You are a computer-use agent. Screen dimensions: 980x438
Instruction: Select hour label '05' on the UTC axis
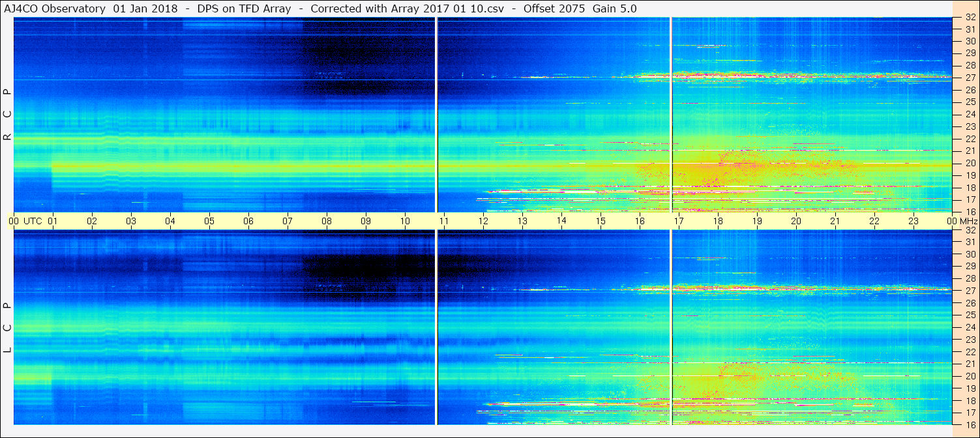point(209,221)
